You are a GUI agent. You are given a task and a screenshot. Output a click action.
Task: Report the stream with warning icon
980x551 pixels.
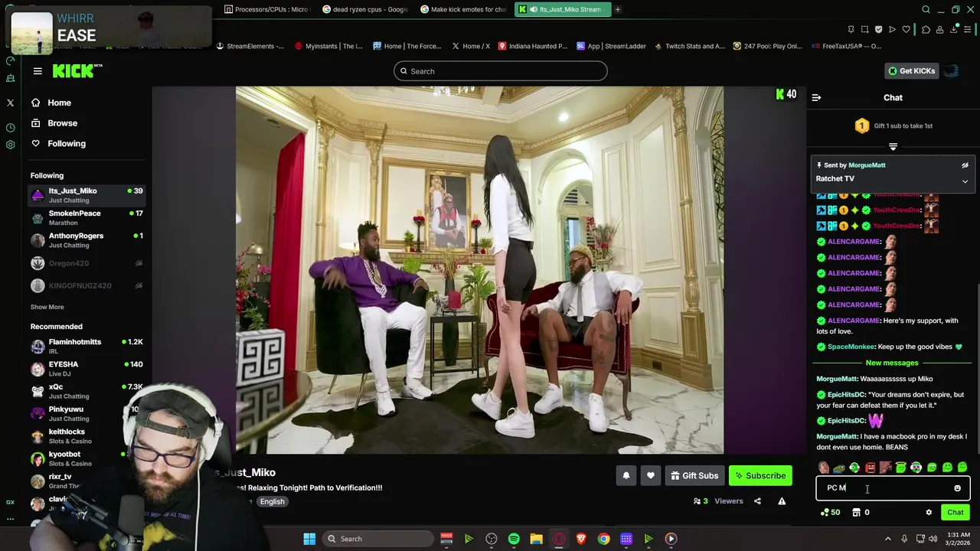pos(782,501)
